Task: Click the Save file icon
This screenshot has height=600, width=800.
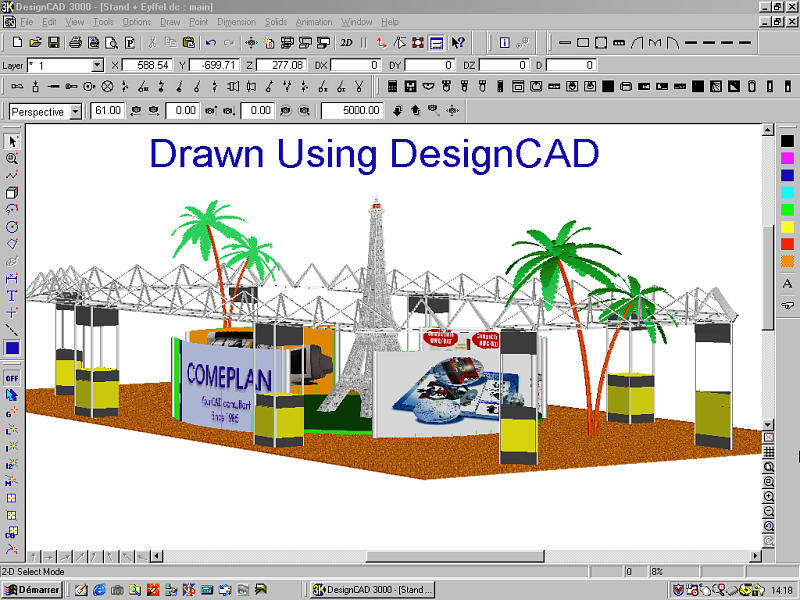Action: [54, 43]
